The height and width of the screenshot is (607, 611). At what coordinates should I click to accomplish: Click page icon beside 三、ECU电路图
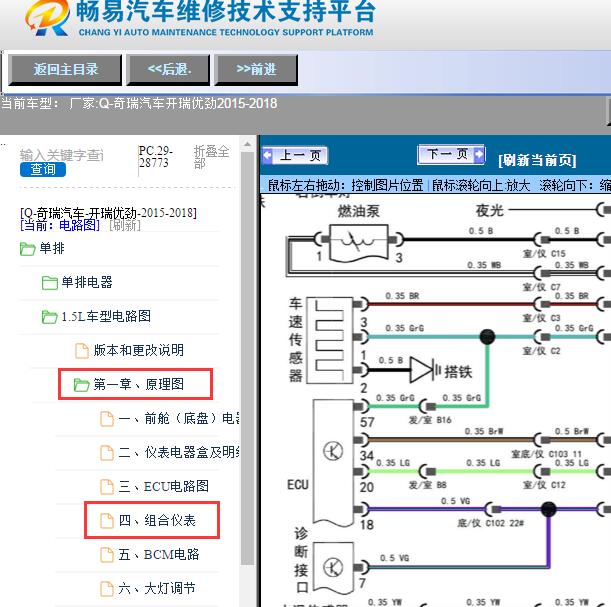(x=107, y=487)
